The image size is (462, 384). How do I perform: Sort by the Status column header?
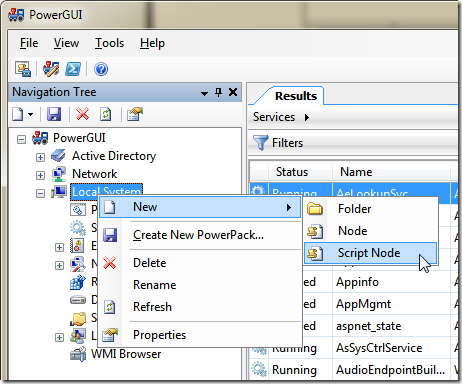click(x=300, y=172)
